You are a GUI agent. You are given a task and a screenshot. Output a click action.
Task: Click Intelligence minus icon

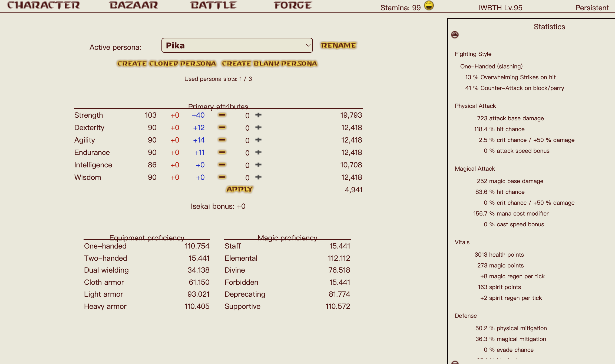pos(222,165)
